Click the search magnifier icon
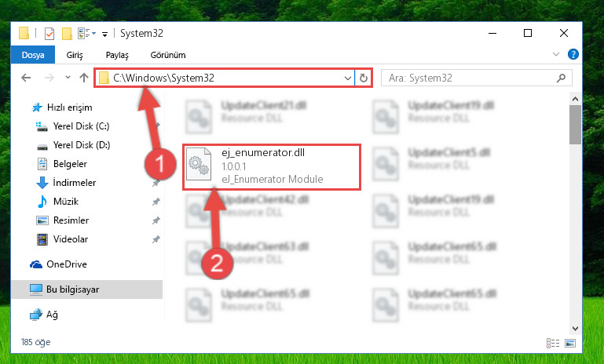This screenshot has width=604, height=364. (x=561, y=78)
